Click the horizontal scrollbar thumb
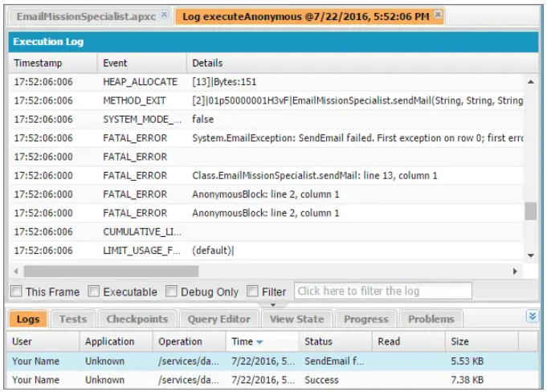This screenshot has height=392, width=547. [111, 271]
